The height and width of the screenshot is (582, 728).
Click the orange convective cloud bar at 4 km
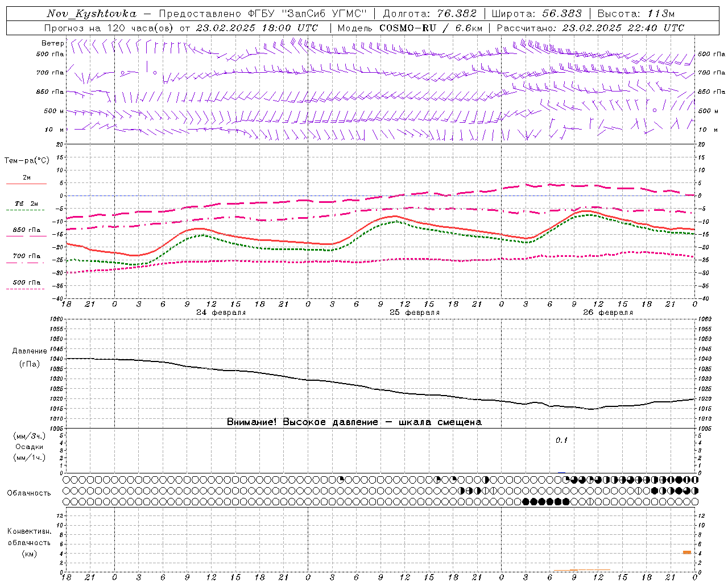pos(687,552)
